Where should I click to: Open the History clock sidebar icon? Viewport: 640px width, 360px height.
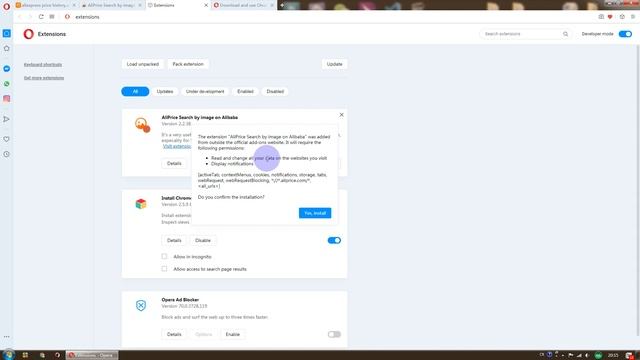(x=7, y=154)
